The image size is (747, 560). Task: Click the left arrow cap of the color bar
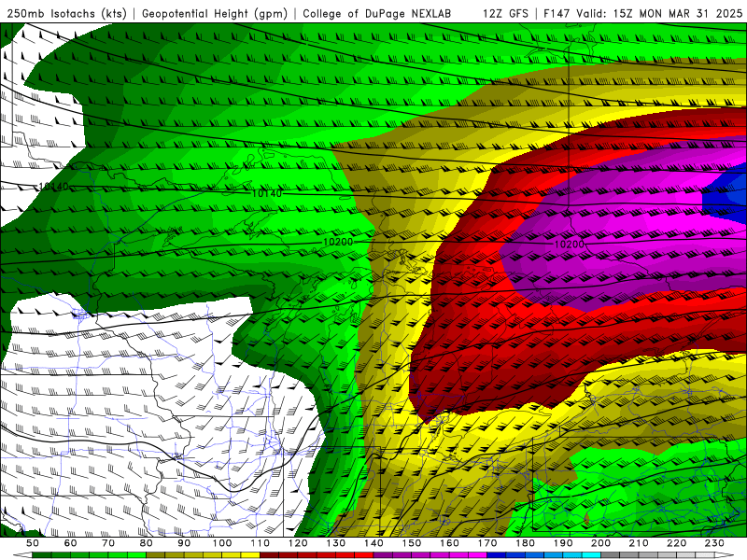click(x=22, y=554)
